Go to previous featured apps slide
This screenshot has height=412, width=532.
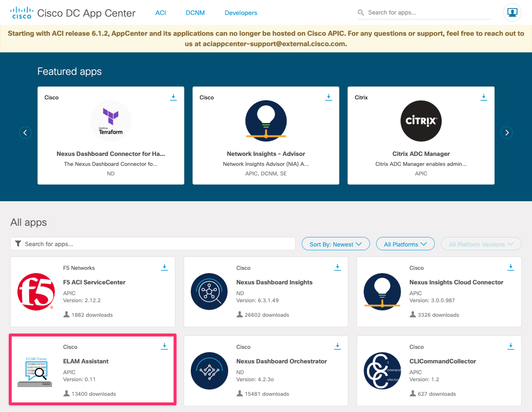pyautogui.click(x=25, y=133)
